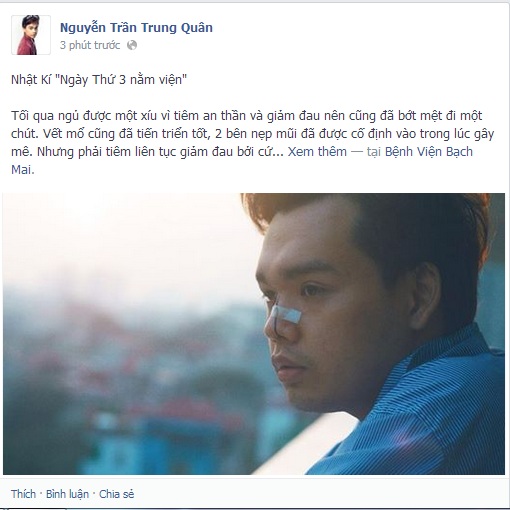
Task: Open the 'Bệnh Viện Bạch' location link
Action: (429, 152)
